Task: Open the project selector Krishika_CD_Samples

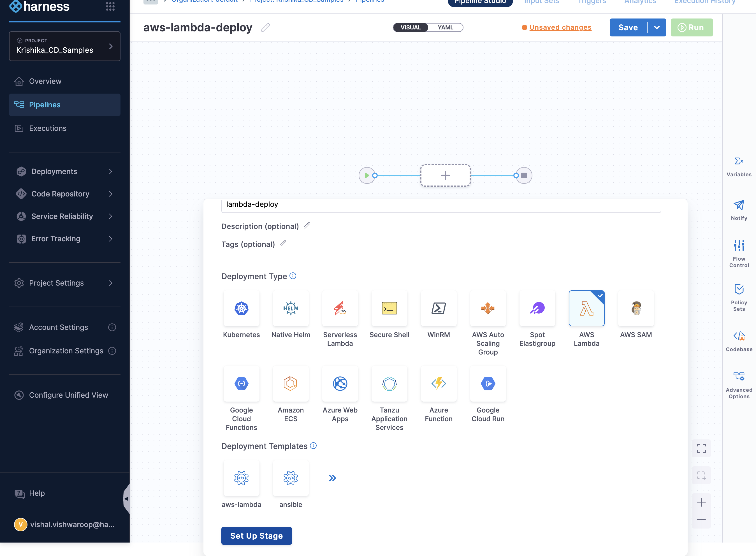Action: pos(65,46)
